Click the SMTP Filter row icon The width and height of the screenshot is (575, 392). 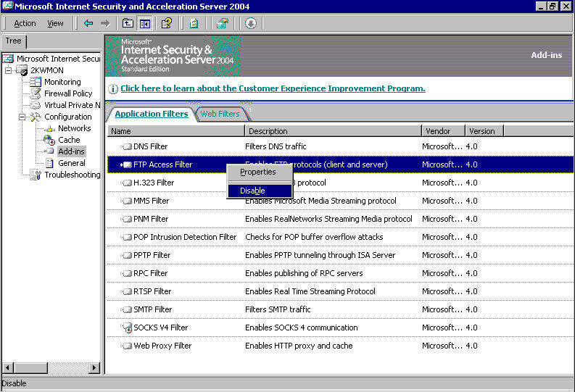pos(126,309)
